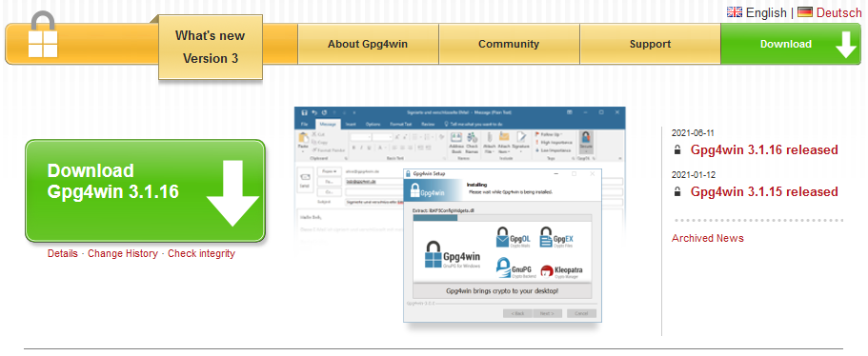Click the Gpg4win padlock logo
The image size is (868, 356).
point(43,35)
